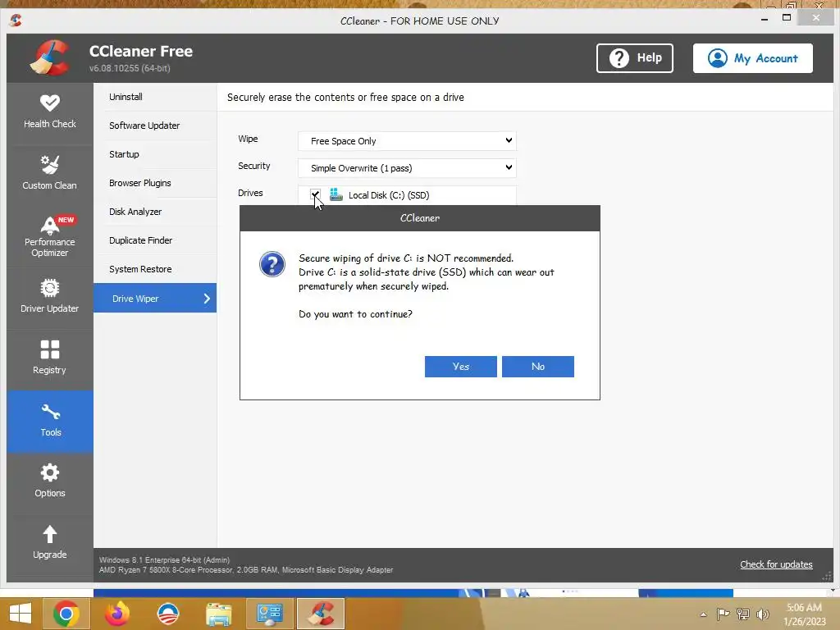Click No in the CCleaner dialog
The image size is (840, 630).
[538, 367]
